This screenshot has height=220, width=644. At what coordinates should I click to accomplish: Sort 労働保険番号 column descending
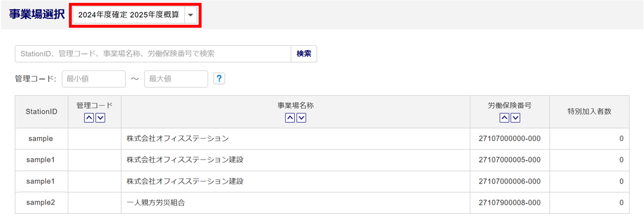[x=516, y=118]
